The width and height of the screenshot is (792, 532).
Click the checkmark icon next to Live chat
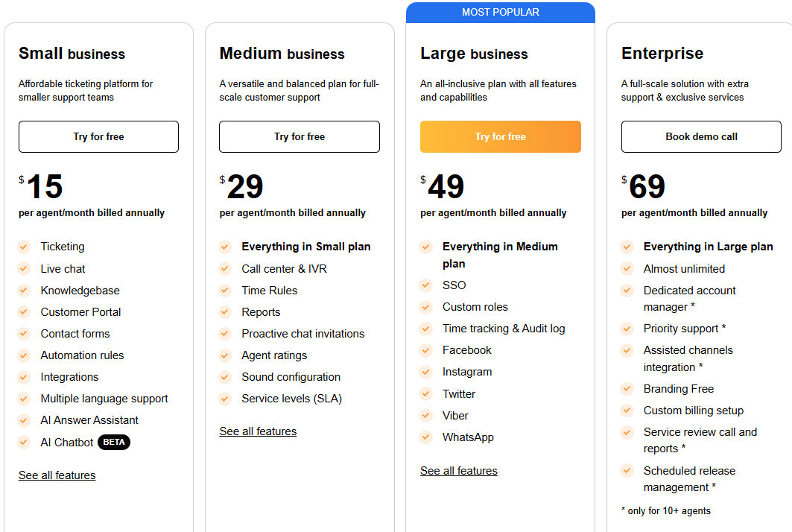24,268
